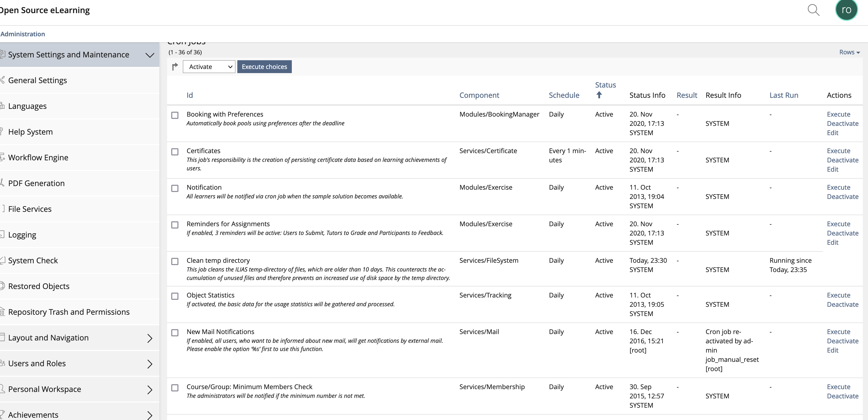Open the Activate action dropdown
This screenshot has height=420, width=868.
click(209, 67)
